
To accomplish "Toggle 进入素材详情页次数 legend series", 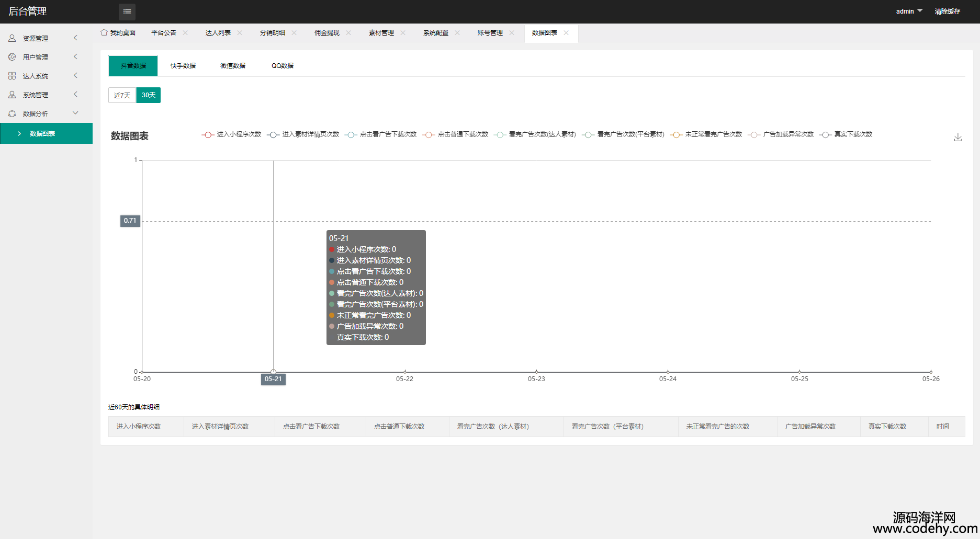I will [303, 134].
